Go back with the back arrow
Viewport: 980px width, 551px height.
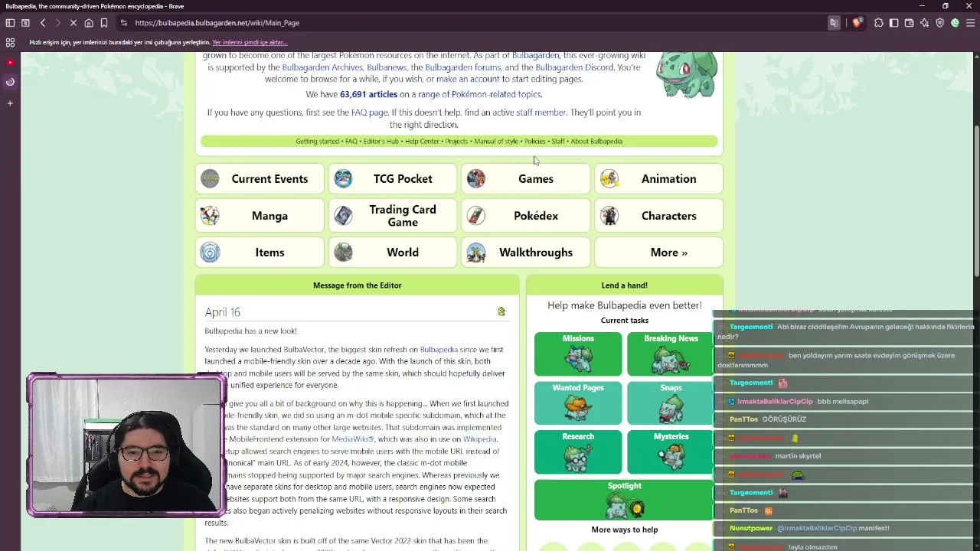[43, 23]
